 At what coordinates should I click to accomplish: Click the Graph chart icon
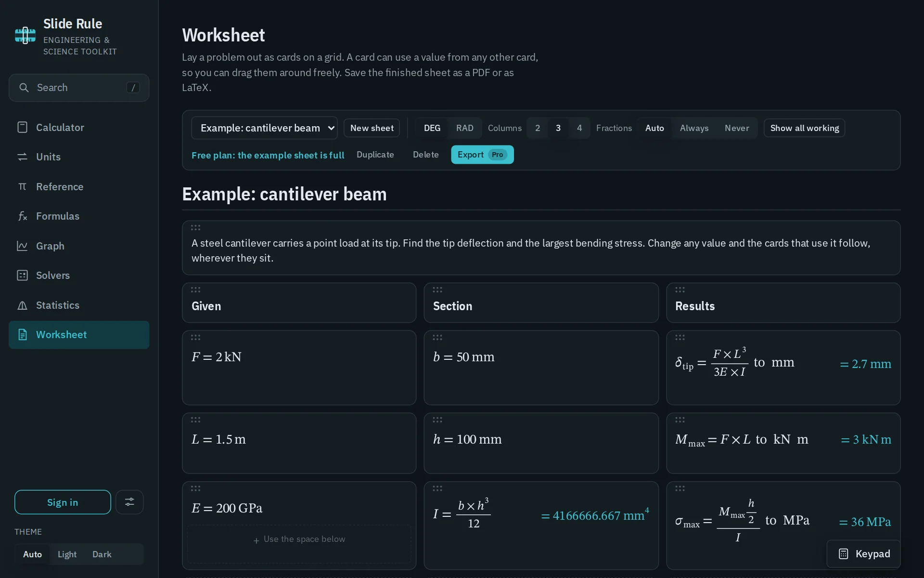pyautogui.click(x=22, y=246)
